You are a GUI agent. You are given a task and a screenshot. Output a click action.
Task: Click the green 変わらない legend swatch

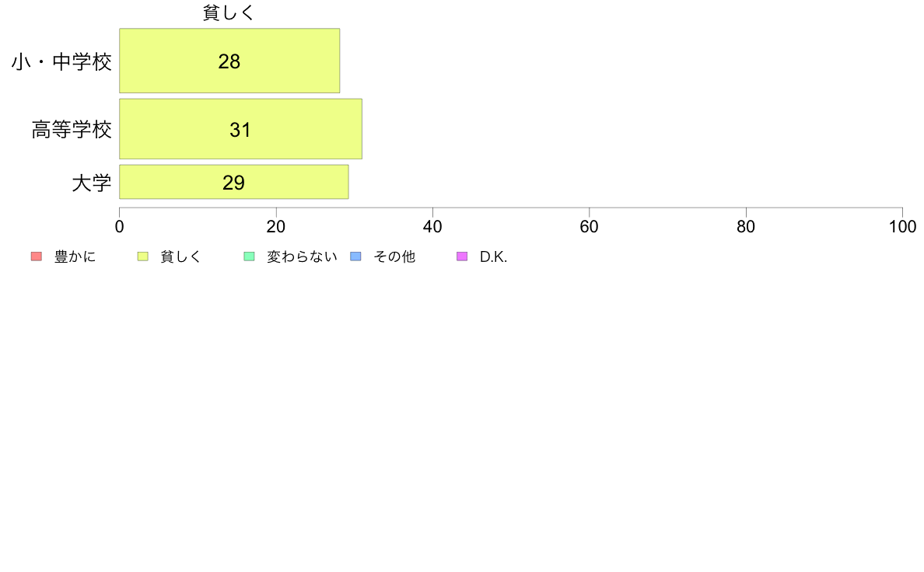(249, 256)
